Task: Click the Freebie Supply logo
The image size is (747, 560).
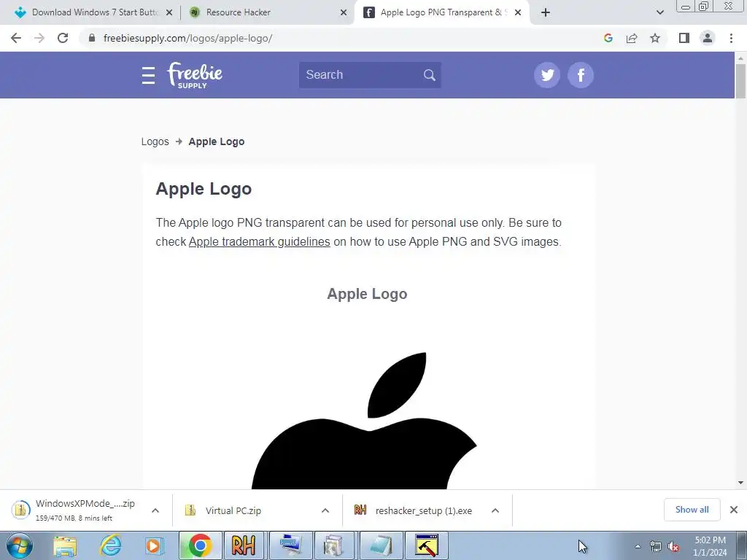Action: [194, 75]
